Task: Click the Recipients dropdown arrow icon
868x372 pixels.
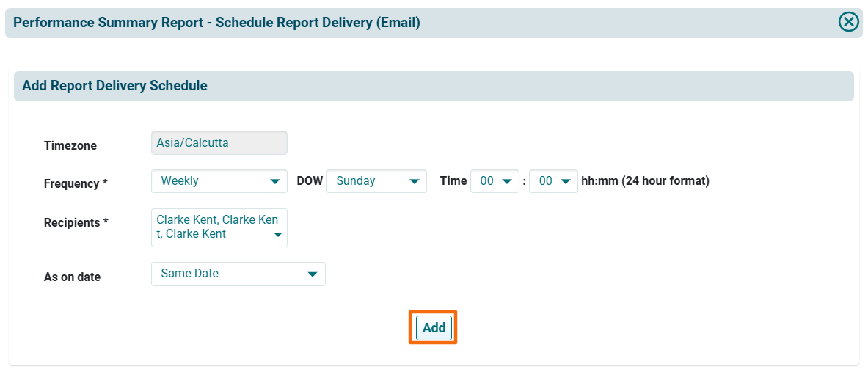Action: (x=277, y=236)
